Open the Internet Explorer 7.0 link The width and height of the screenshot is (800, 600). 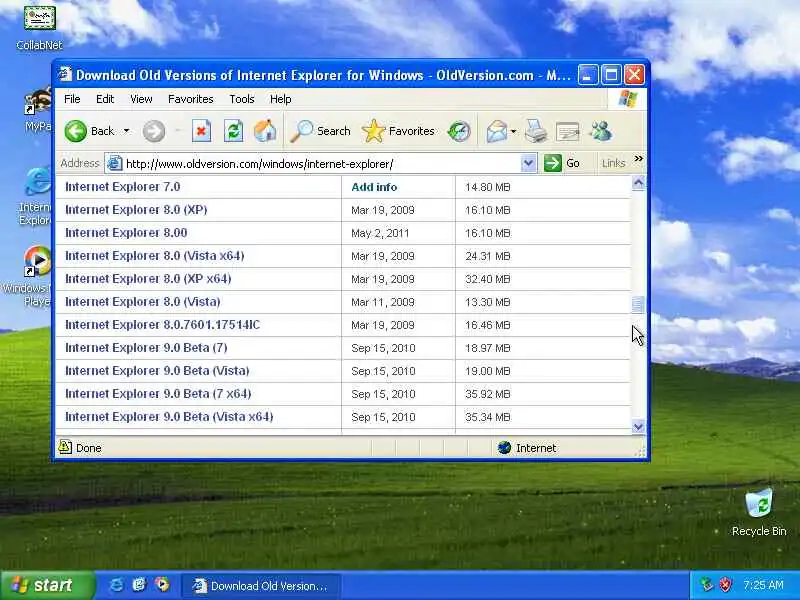coord(122,187)
